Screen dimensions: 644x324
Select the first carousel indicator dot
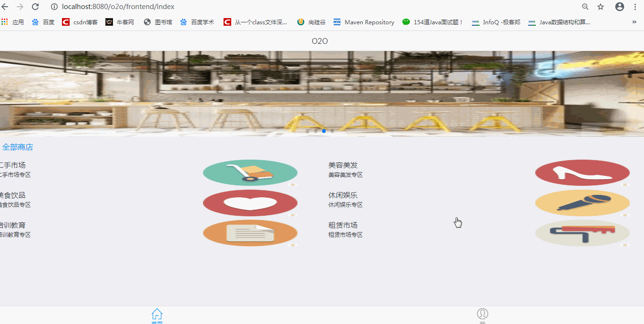coord(307,131)
